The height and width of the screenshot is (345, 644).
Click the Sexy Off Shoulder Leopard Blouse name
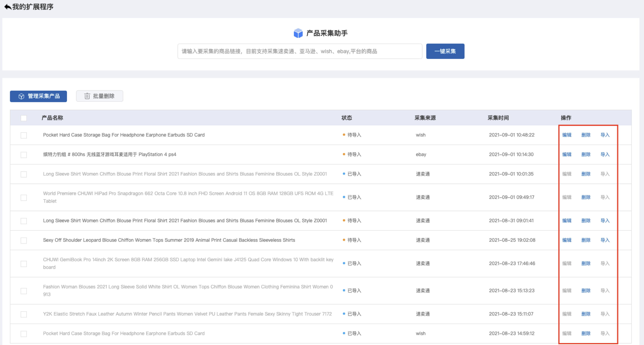pos(169,240)
